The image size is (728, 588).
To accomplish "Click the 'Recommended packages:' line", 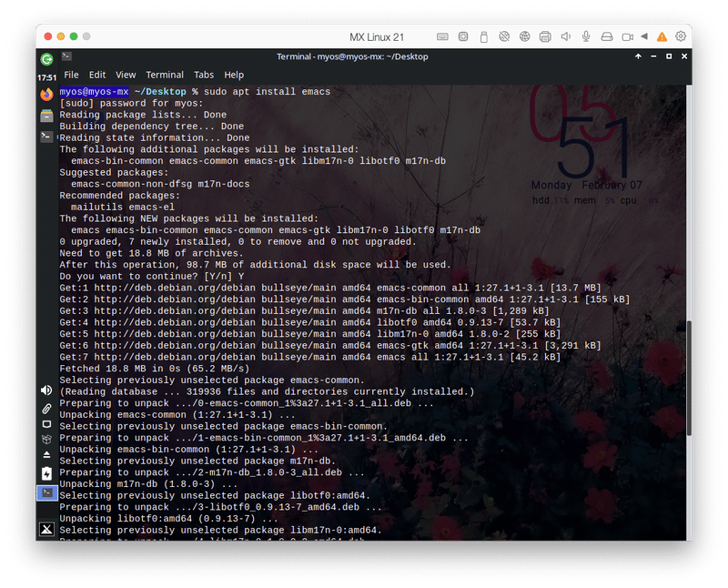I will coord(120,196).
